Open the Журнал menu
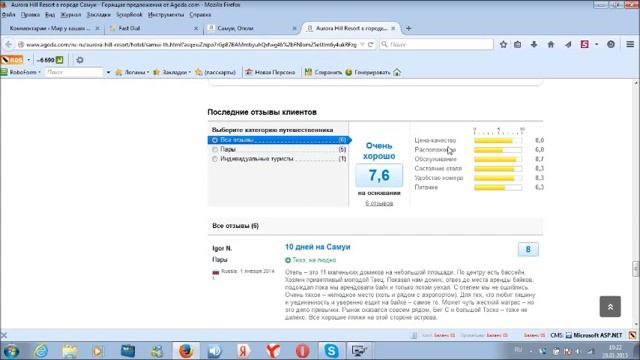Image resolution: width=640 pixels, height=360 pixels. (x=71, y=15)
